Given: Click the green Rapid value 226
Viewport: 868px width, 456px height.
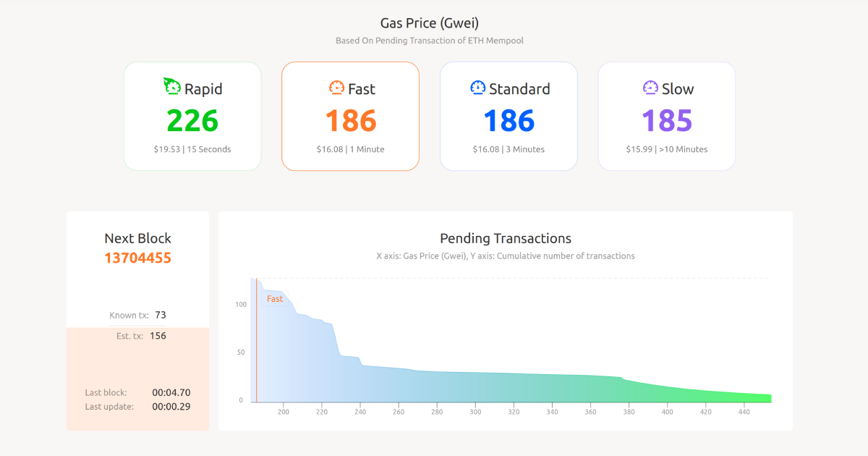Looking at the screenshot, I should (192, 120).
